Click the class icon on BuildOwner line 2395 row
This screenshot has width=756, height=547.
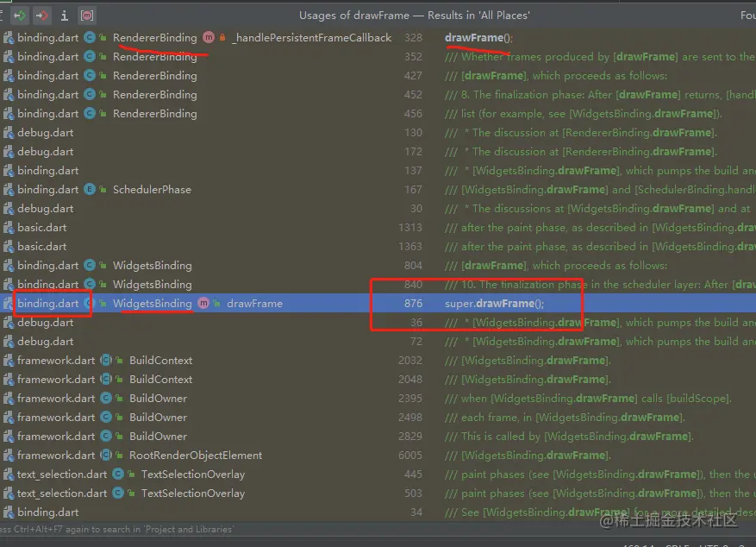pyautogui.click(x=106, y=399)
